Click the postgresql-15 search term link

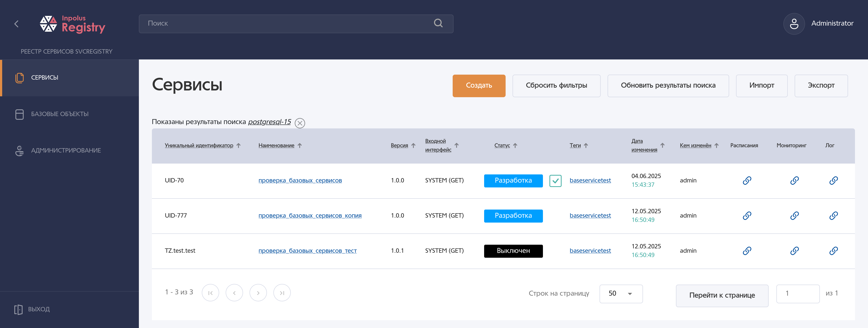(269, 122)
